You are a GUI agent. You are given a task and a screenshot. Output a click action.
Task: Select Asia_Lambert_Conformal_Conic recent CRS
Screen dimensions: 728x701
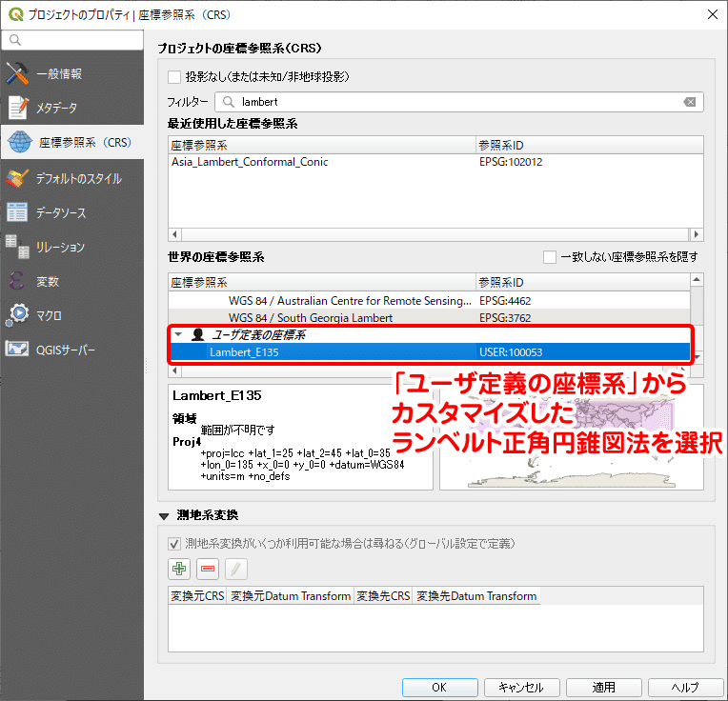tap(250, 162)
